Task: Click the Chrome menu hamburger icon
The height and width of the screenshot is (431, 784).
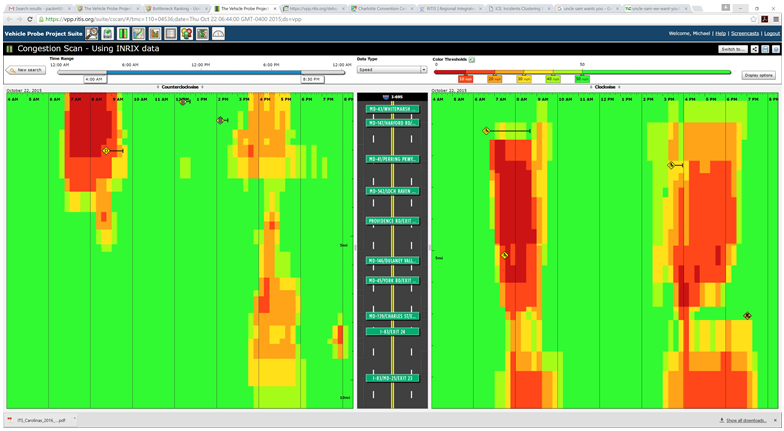Action: click(x=776, y=19)
